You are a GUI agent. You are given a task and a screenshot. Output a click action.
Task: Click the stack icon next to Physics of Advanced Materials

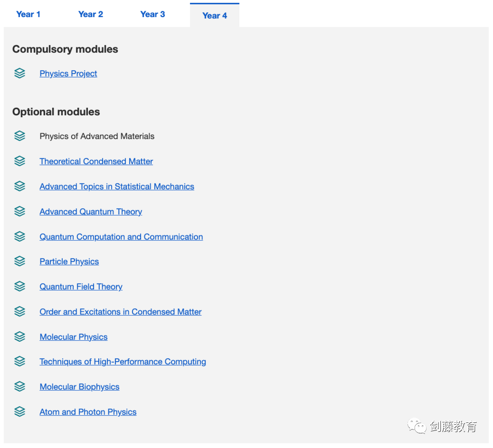coord(19,136)
